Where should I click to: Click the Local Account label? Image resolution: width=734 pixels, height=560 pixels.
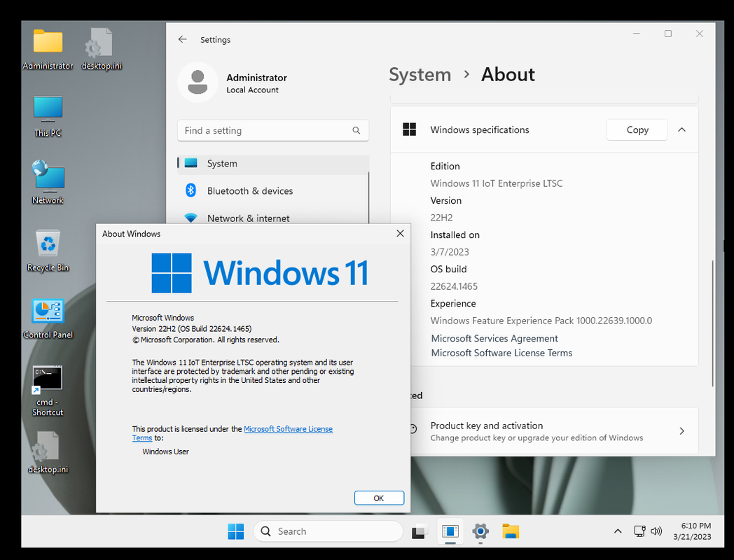(x=252, y=90)
